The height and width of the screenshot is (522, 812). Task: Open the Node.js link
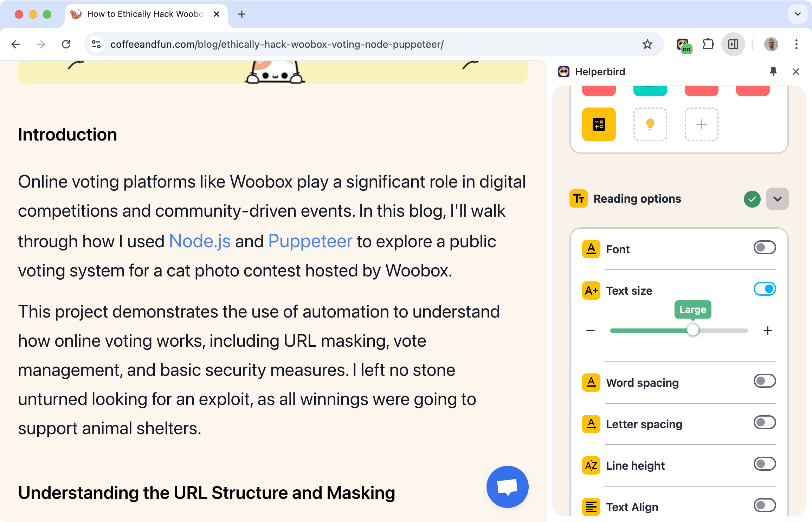(200, 241)
